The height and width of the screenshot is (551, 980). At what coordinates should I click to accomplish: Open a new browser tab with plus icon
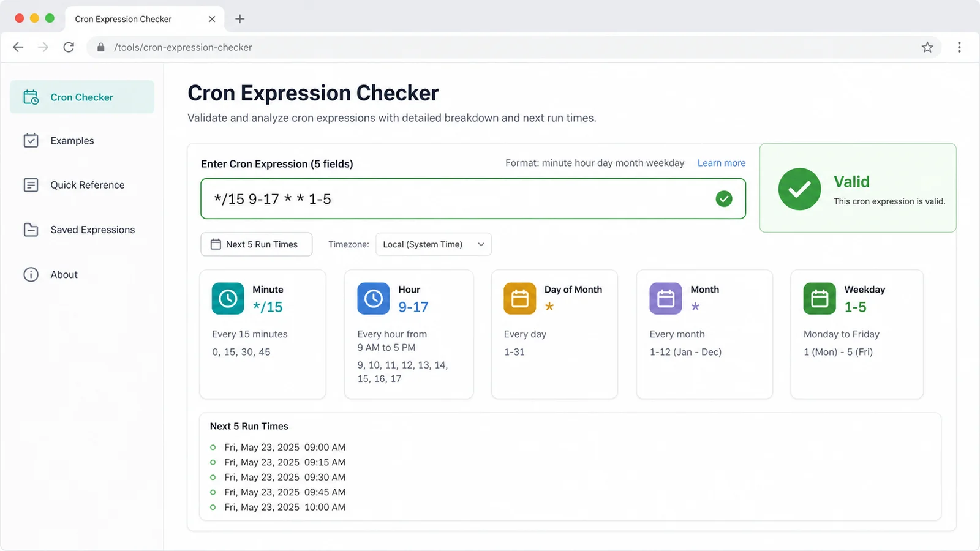point(240,19)
